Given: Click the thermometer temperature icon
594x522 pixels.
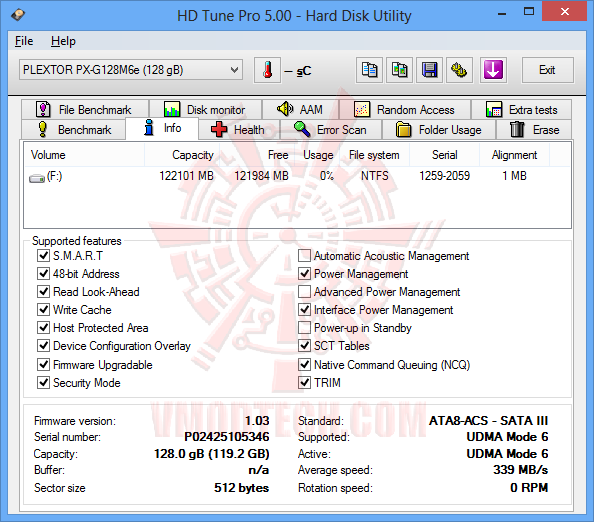Looking at the screenshot, I should 267,70.
